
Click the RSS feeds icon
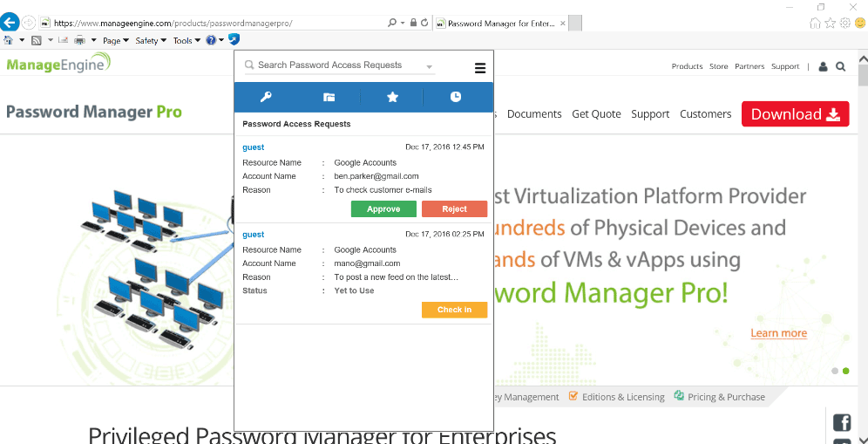coord(37,40)
